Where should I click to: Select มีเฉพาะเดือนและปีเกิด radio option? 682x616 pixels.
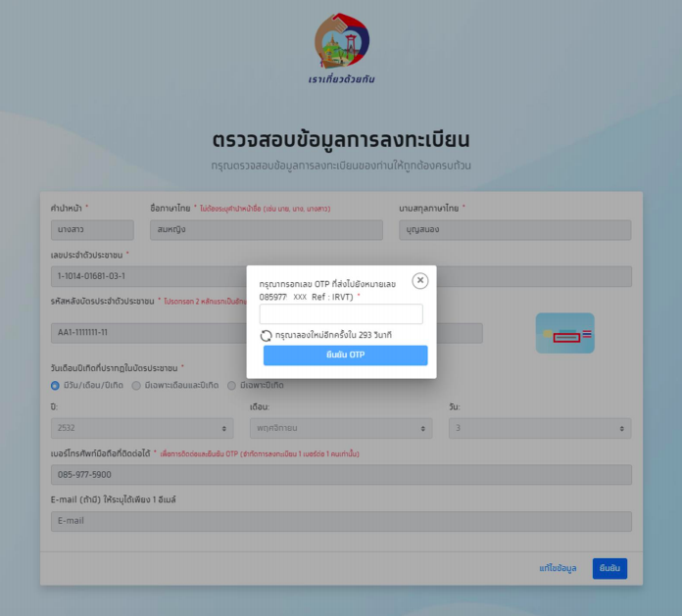(x=136, y=386)
